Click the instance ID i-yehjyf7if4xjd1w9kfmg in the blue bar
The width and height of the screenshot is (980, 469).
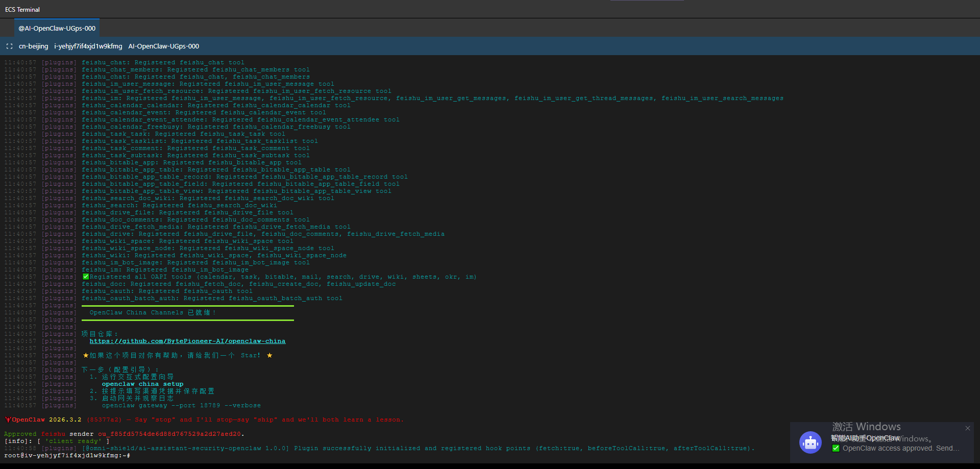pos(88,46)
